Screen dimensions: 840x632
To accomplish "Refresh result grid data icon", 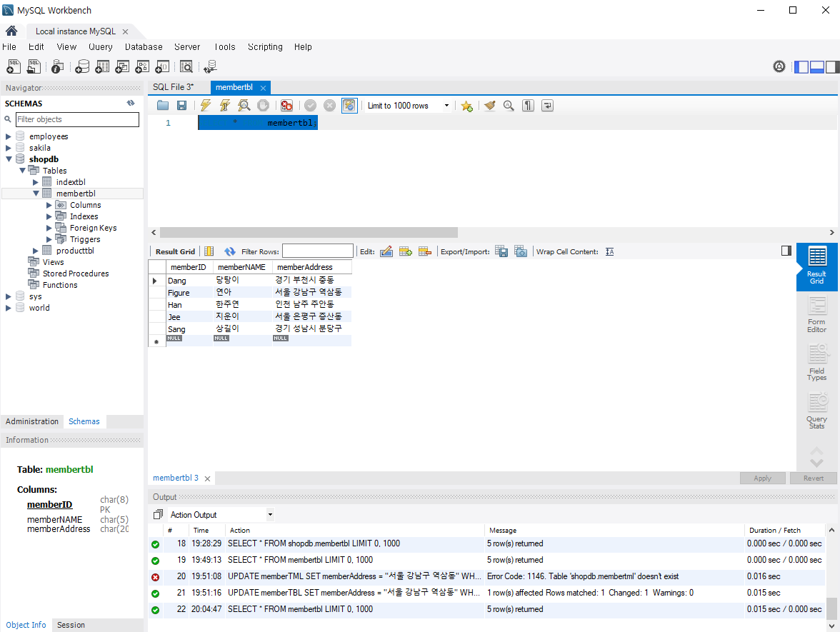I will (230, 251).
